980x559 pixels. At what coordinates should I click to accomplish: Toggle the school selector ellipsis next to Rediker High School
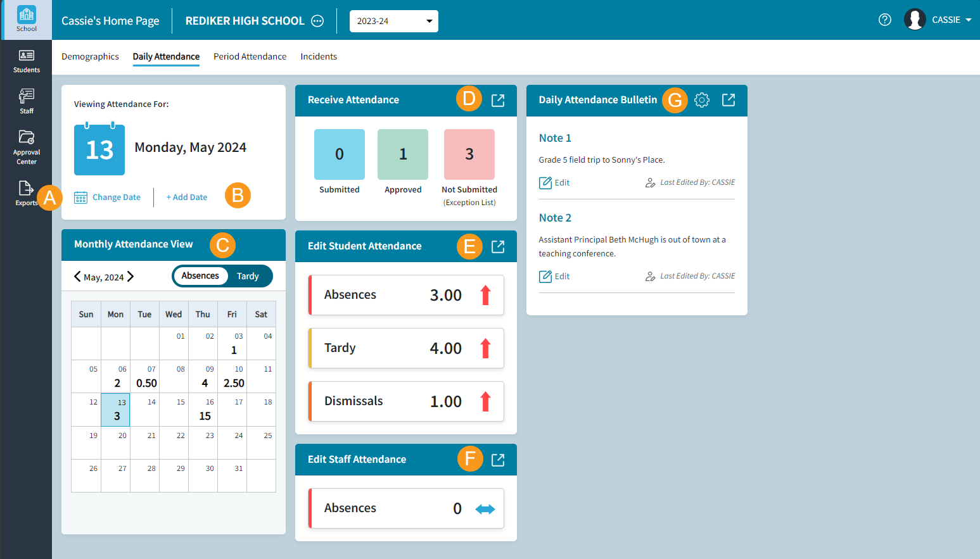[x=317, y=20]
